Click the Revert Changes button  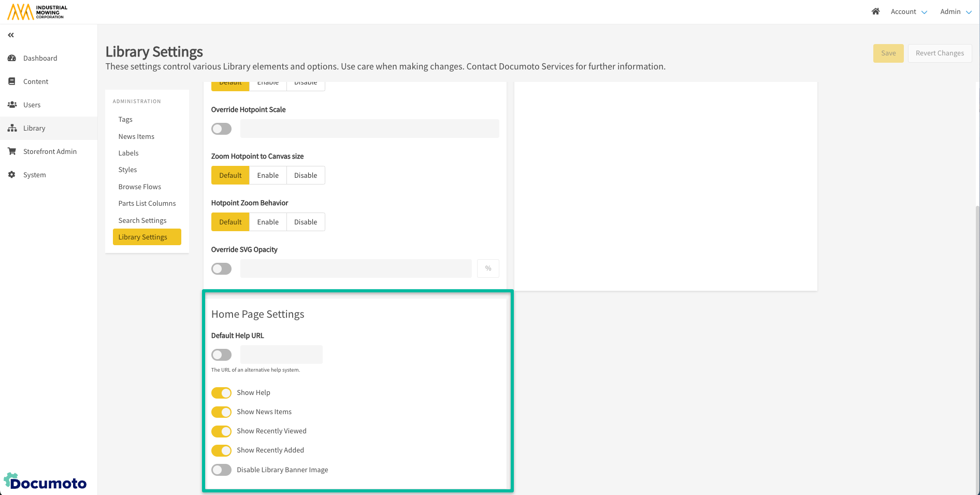point(940,53)
